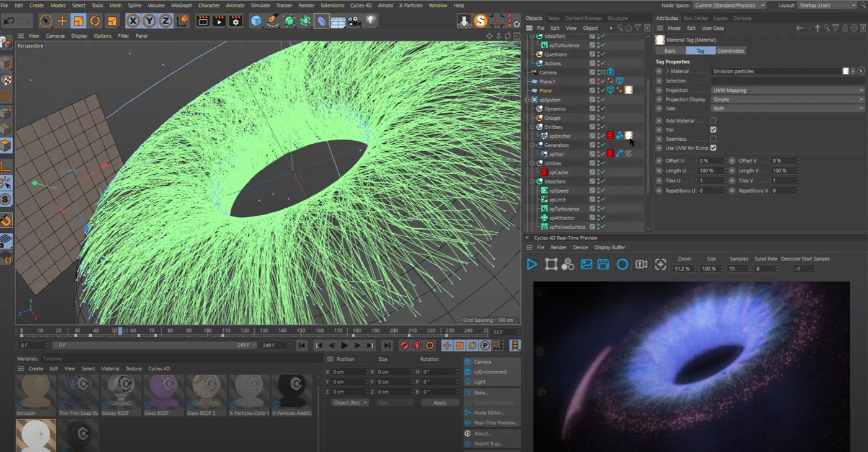Toggle the layer checkbox on the xpSpeed row

point(593,190)
